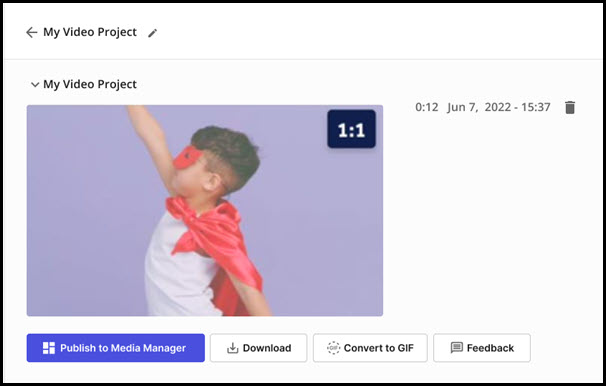The height and width of the screenshot is (386, 606).
Task: Click the My Video Project section heading
Action: pyautogui.click(x=90, y=84)
